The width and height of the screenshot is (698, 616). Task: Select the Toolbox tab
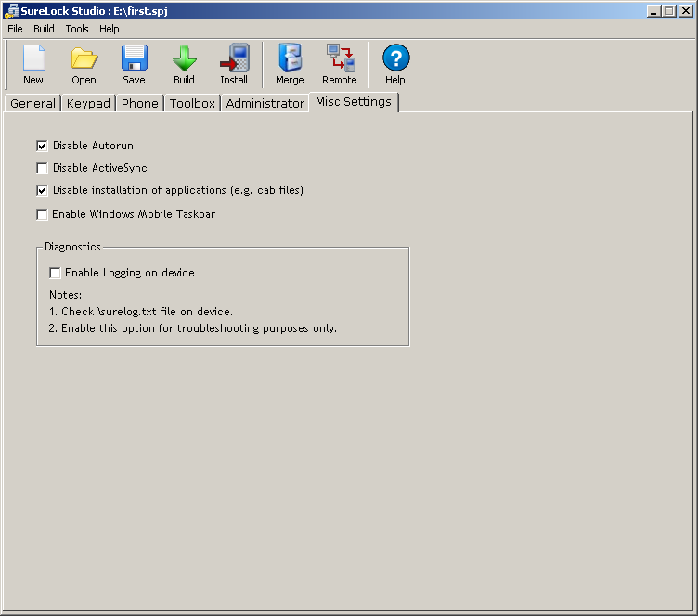[192, 103]
